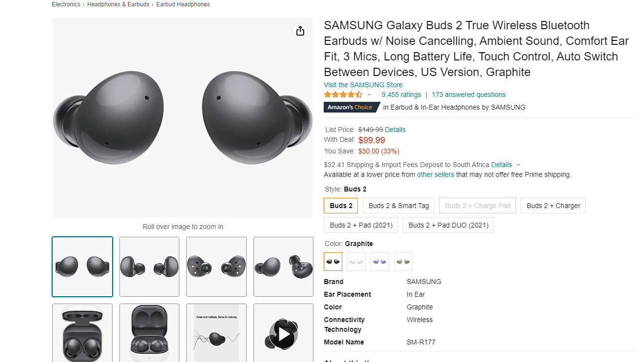The height and width of the screenshot is (362, 644).
Task: Go to Headphones & Earbuds breadcrumb
Action: click(118, 4)
